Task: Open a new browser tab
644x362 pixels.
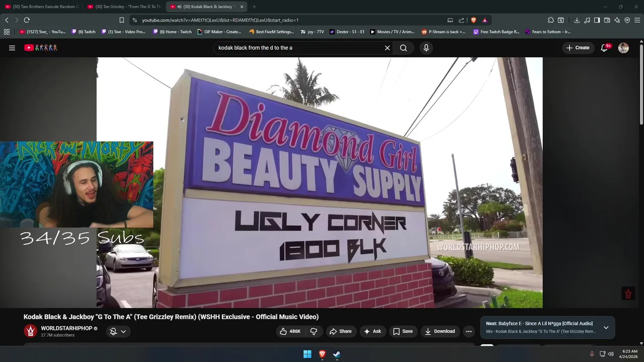Action: point(254,7)
